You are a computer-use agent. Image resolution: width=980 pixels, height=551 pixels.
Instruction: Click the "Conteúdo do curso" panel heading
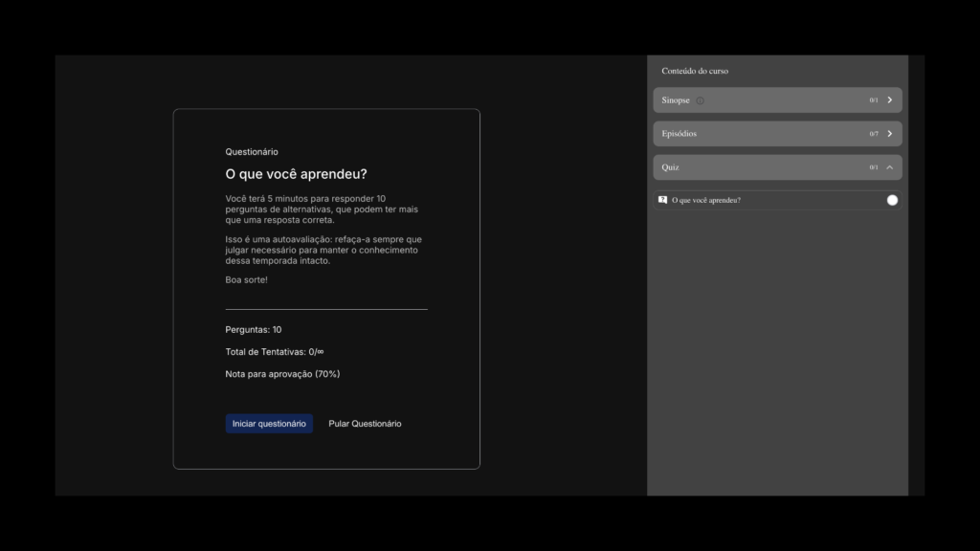(x=695, y=71)
